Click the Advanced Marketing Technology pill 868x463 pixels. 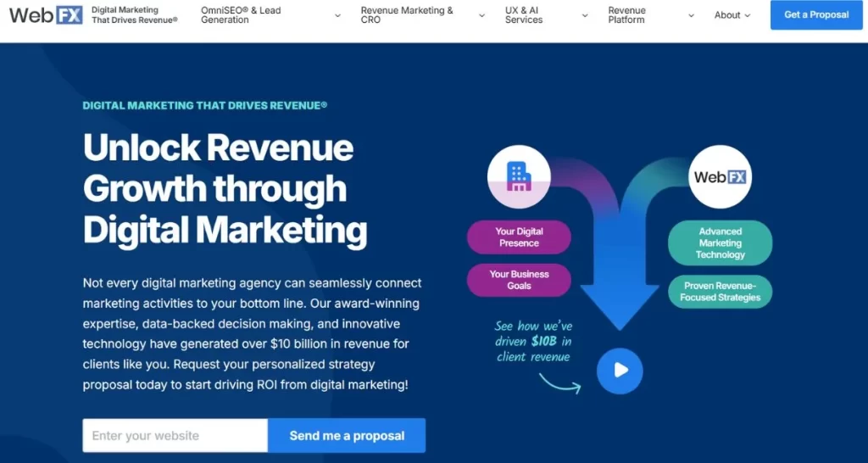click(721, 243)
